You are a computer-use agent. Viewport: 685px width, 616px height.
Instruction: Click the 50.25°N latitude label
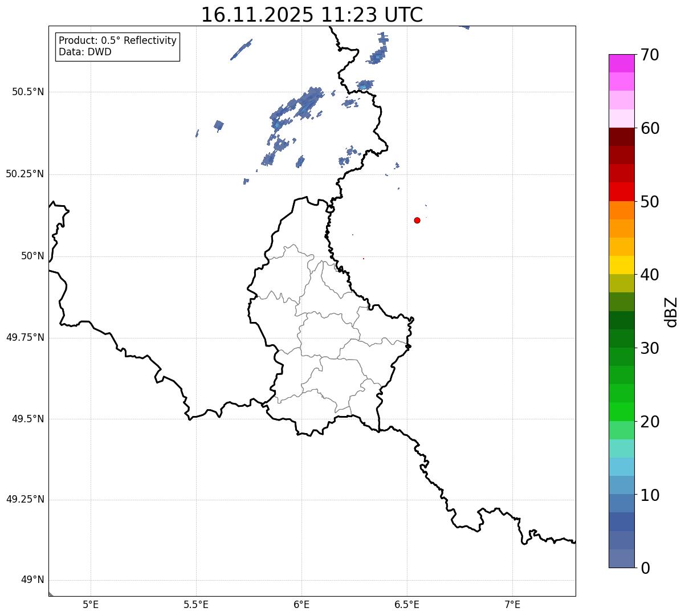25,174
